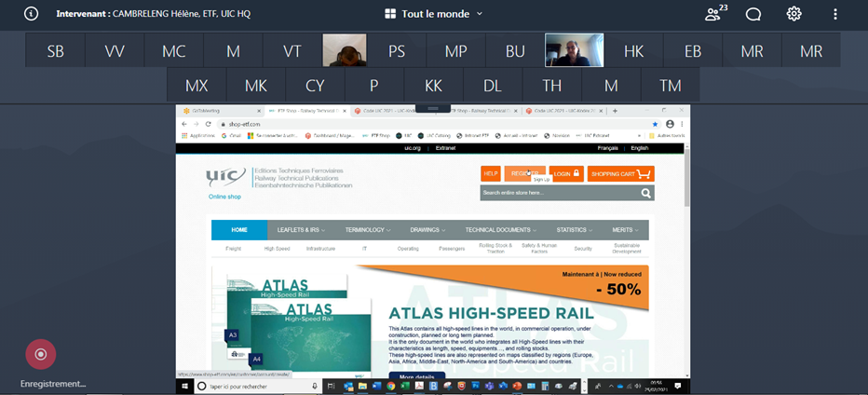Switch to the GoToMeeting browser tab
Image resolution: width=868 pixels, height=395 pixels.
pyautogui.click(x=221, y=111)
